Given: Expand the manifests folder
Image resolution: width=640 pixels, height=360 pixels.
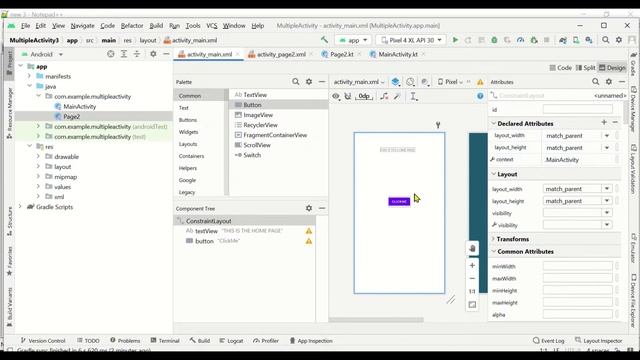Looking at the screenshot, I should coord(29,76).
